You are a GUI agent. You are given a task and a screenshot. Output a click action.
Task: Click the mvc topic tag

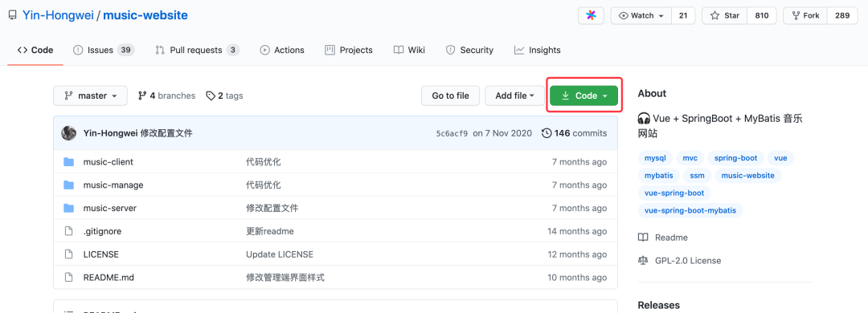[x=690, y=158]
